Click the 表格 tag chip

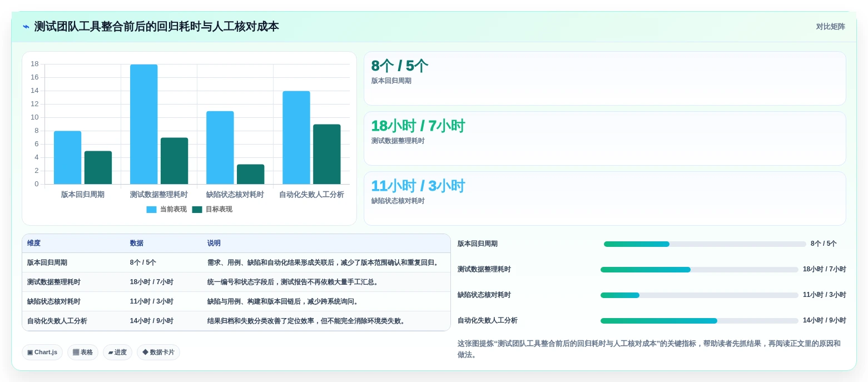[x=83, y=353]
